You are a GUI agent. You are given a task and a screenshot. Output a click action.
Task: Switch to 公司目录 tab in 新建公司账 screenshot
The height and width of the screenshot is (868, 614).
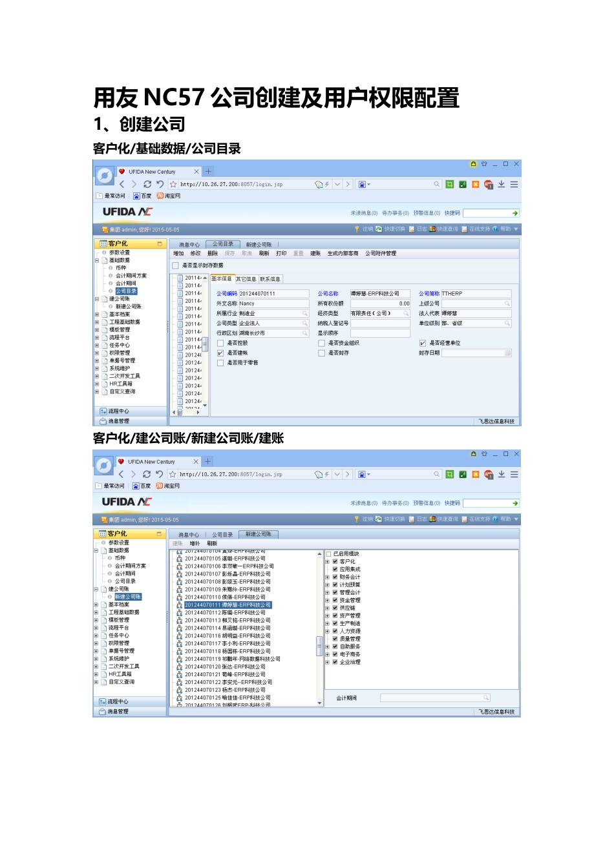pos(222,535)
